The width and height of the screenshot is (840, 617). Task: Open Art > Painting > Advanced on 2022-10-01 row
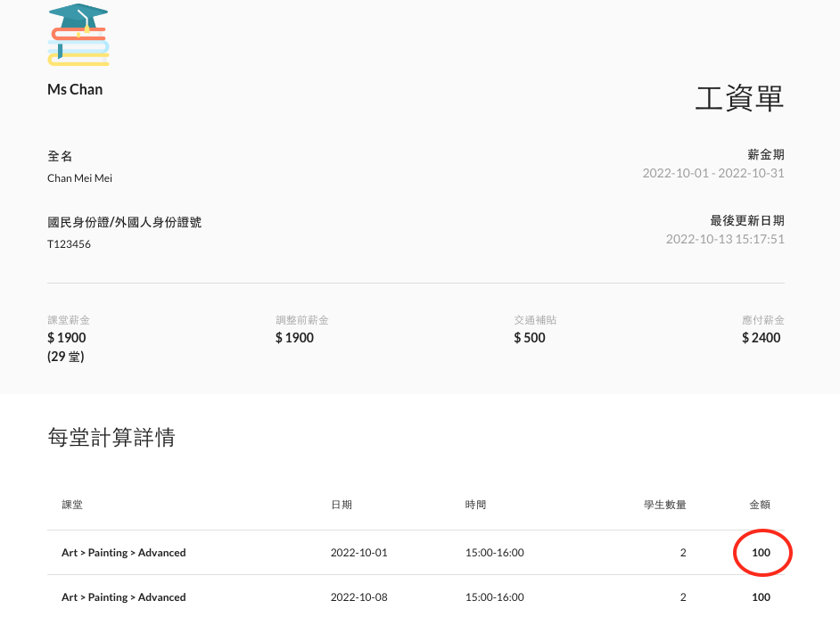pos(124,553)
